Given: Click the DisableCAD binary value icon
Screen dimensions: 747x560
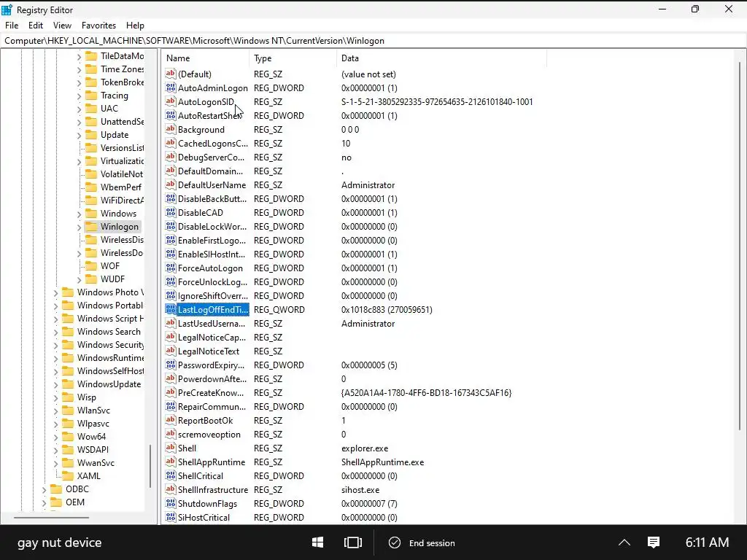Looking at the screenshot, I should (x=171, y=212).
